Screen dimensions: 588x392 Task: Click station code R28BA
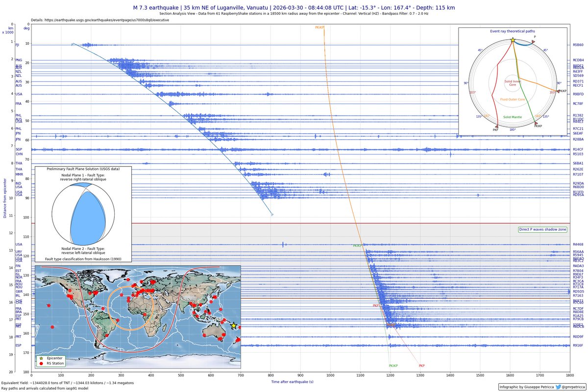[578, 139]
